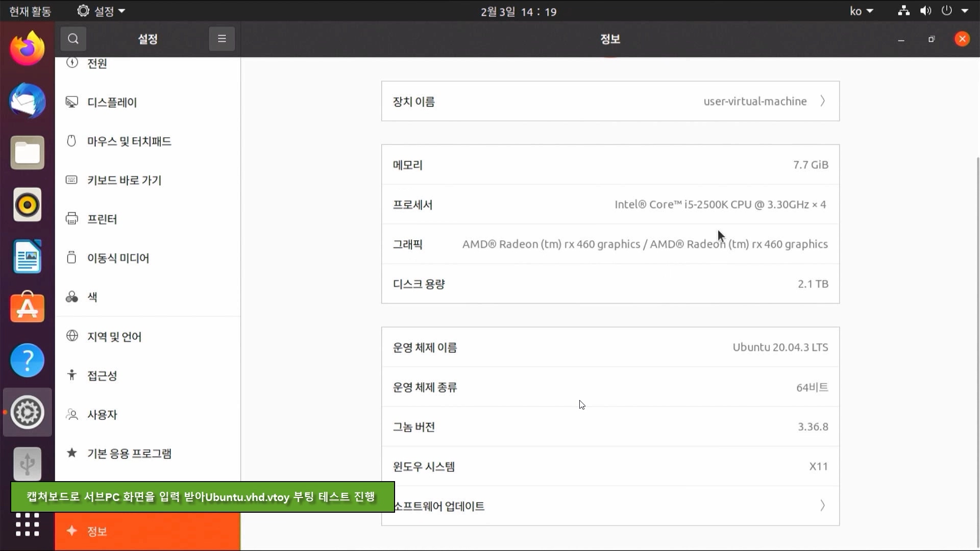The width and height of the screenshot is (980, 551).
Task: Open Displays settings in sidebar
Action: coord(112,103)
